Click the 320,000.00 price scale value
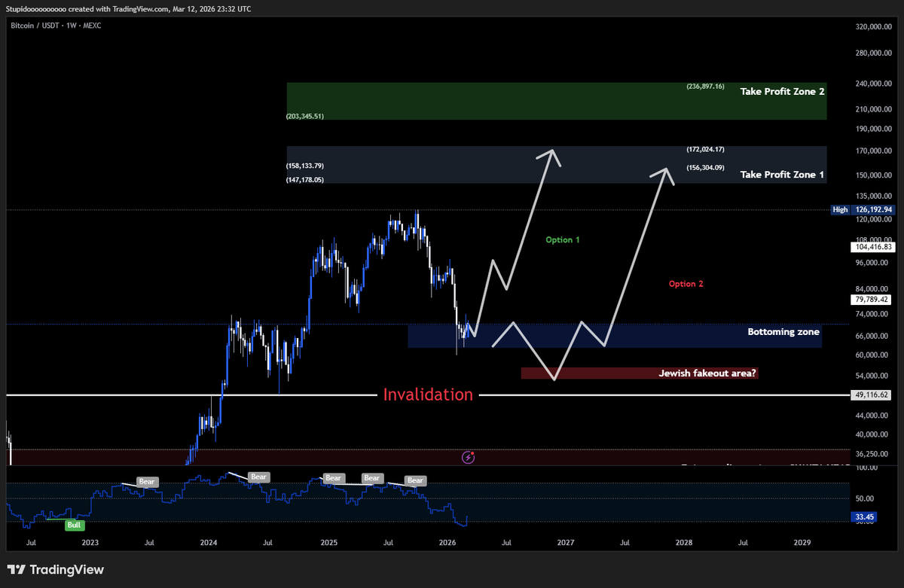This screenshot has width=904, height=588. [873, 26]
